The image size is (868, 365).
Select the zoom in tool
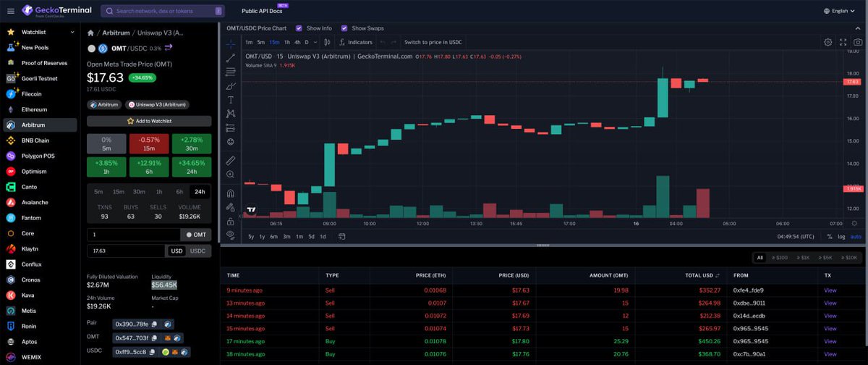tap(231, 175)
